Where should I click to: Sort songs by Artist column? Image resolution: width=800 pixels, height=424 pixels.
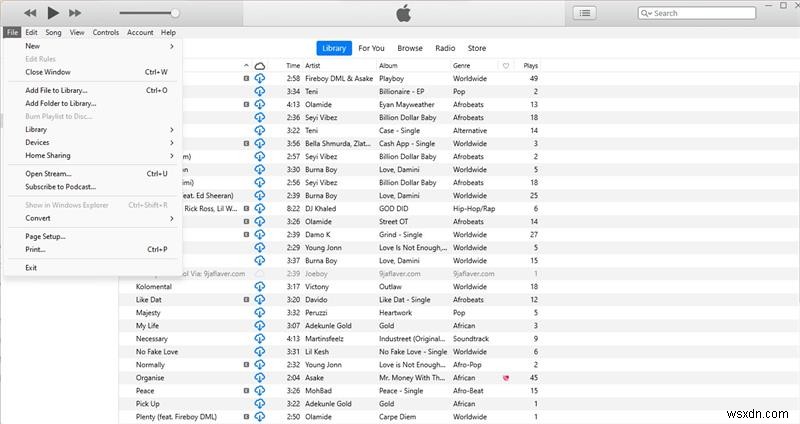313,65
